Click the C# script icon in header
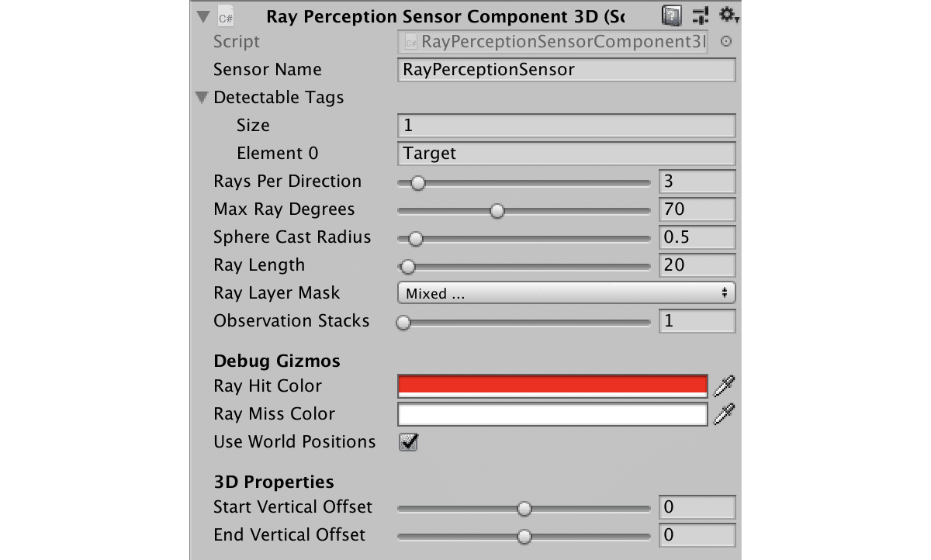931x560 pixels. 226,16
